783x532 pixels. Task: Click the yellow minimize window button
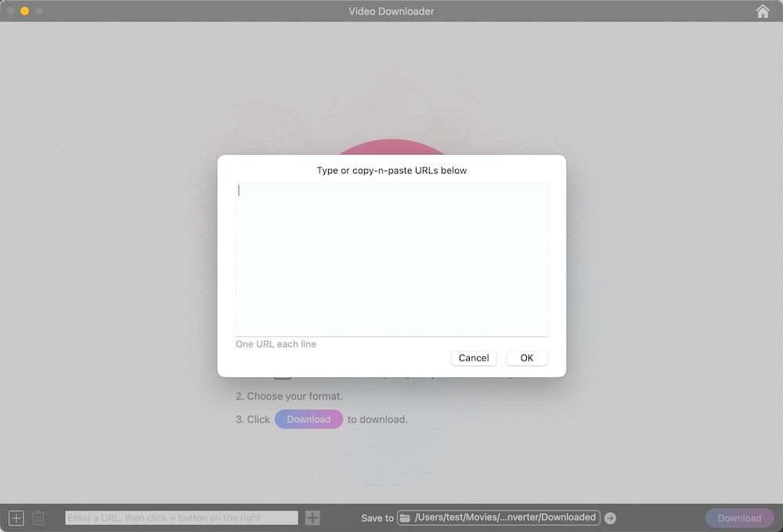[24, 11]
